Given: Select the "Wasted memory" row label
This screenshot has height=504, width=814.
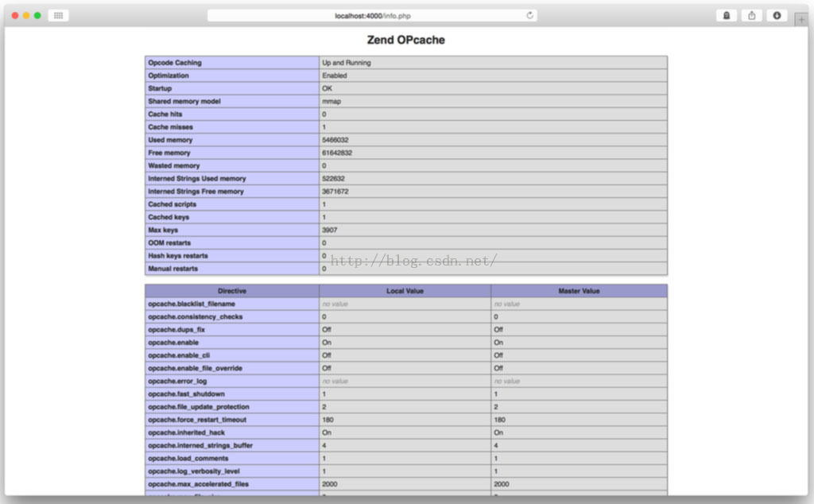Looking at the screenshot, I should (x=174, y=166).
